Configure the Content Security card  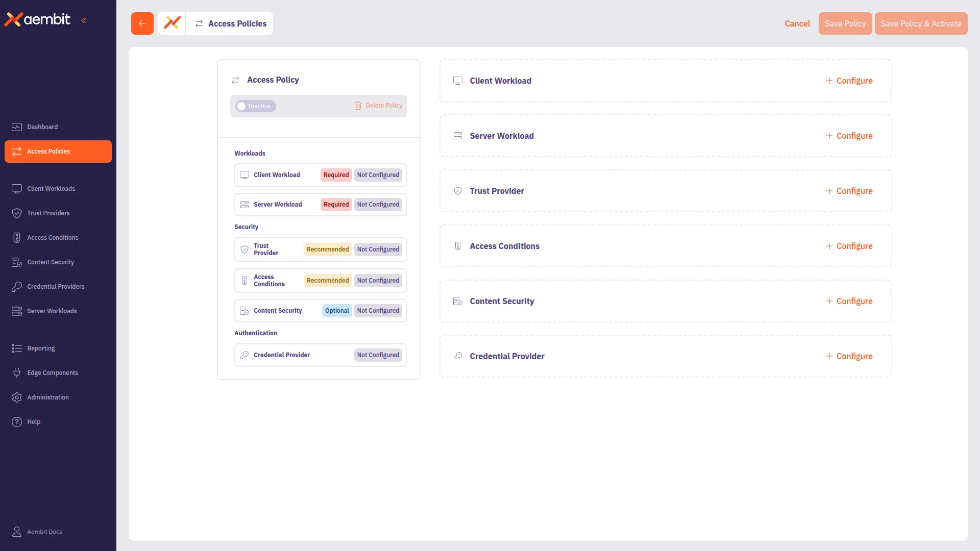[849, 301]
